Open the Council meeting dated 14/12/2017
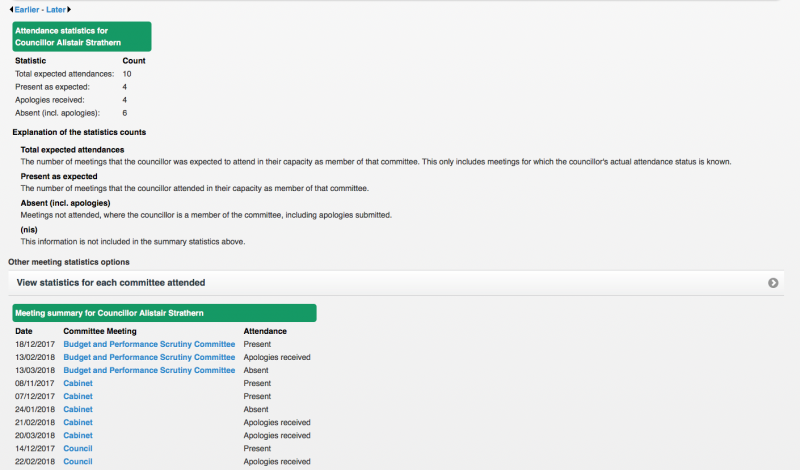 78,448
